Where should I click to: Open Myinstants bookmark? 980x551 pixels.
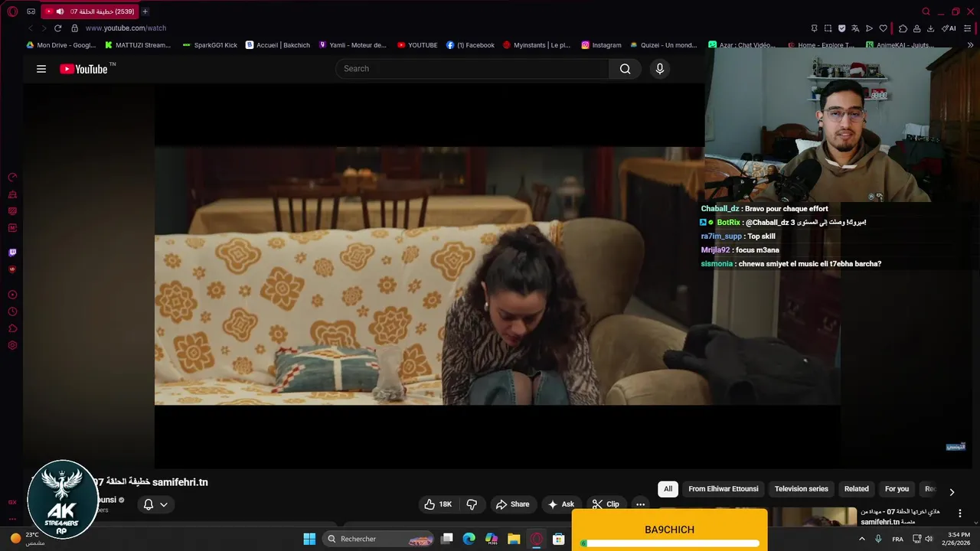click(537, 45)
